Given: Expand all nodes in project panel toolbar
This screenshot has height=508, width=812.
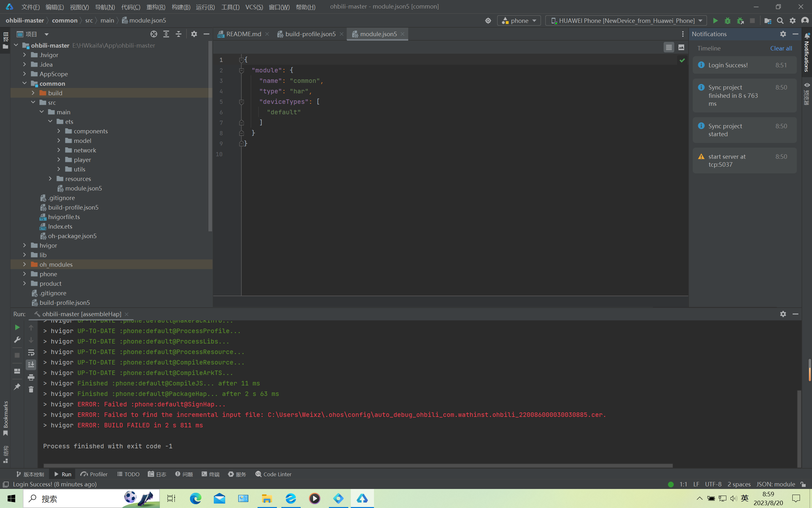Looking at the screenshot, I should [166, 34].
